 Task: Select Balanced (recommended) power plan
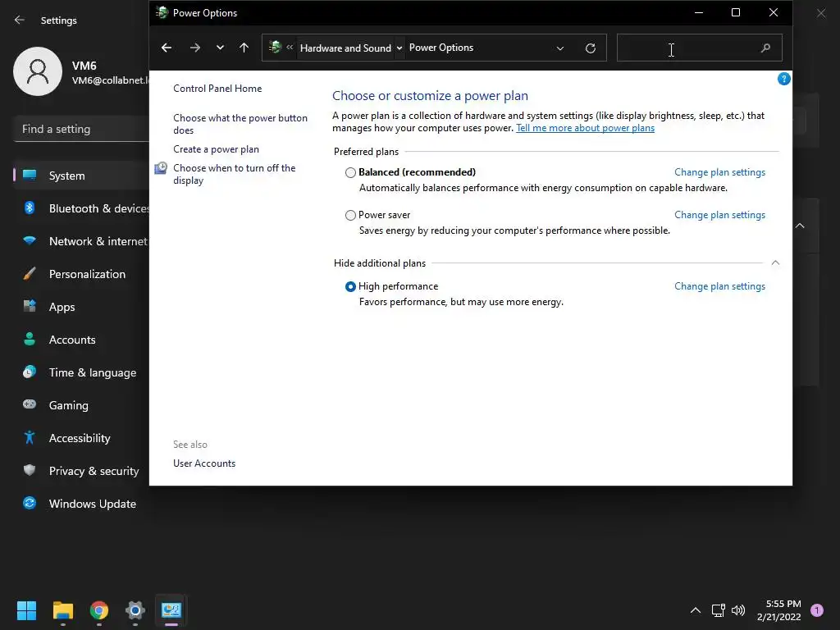(350, 172)
